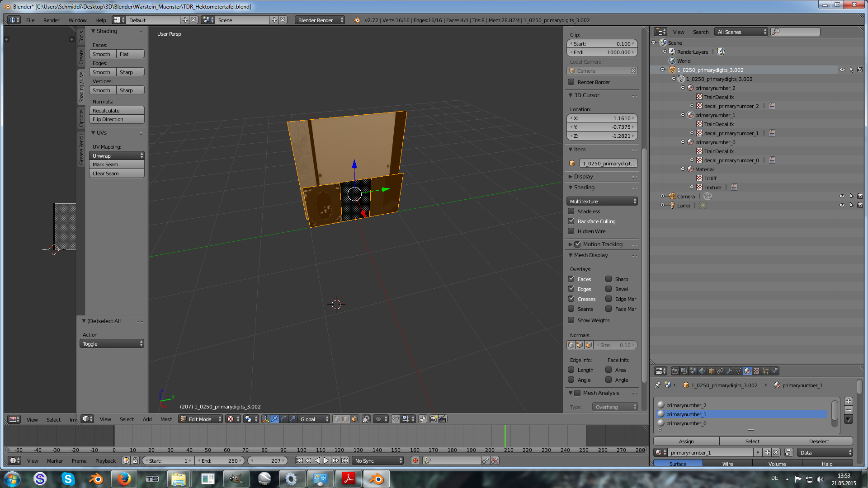Enable the Shadeless checkbox
The height and width of the screenshot is (488, 868).
[571, 211]
